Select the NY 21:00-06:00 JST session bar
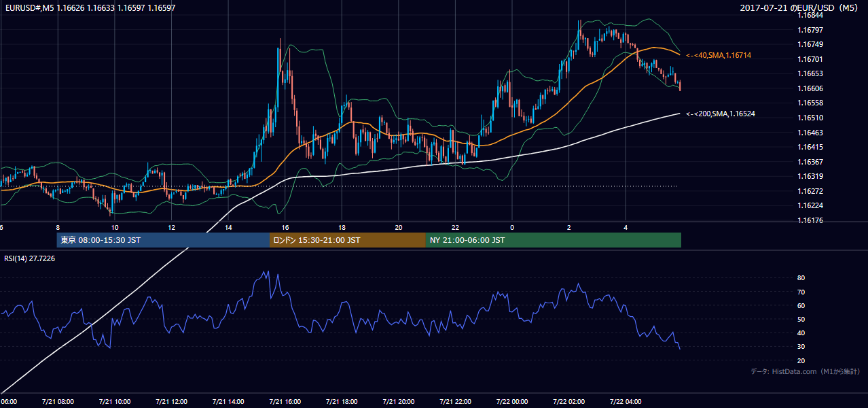The image size is (868, 408). tap(554, 240)
